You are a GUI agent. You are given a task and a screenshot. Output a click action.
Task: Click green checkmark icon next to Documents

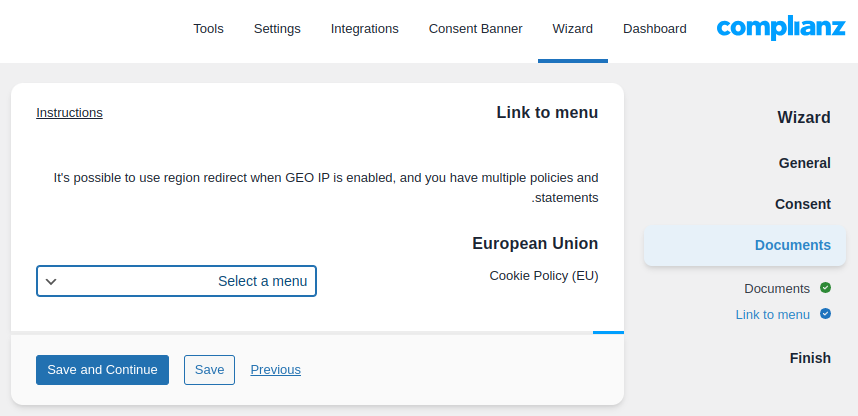[x=825, y=288]
